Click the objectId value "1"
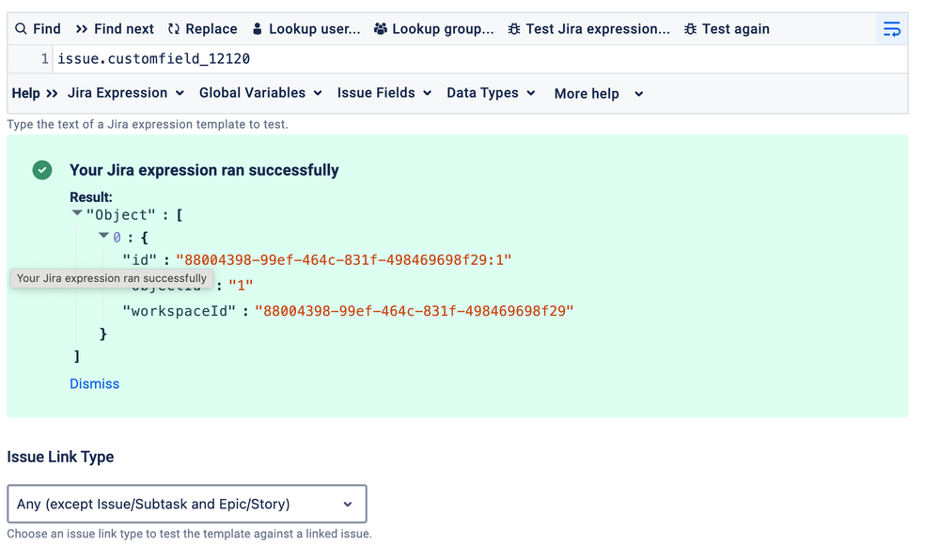This screenshot has width=939, height=560. click(x=241, y=285)
